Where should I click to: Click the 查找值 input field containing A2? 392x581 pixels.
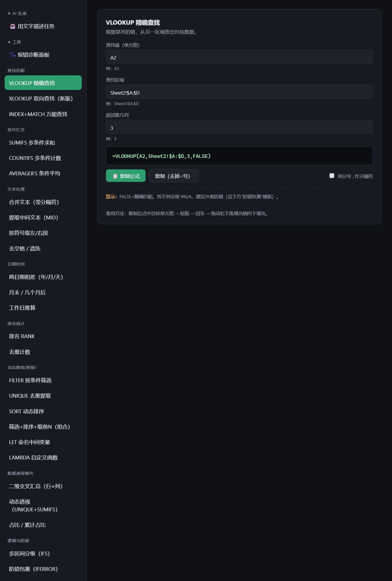(239, 57)
